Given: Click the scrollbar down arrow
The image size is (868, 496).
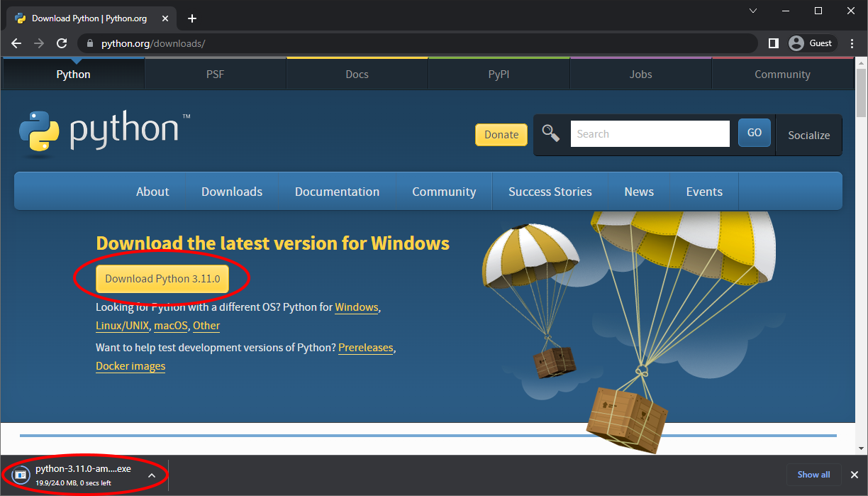Looking at the screenshot, I should pos(862,449).
